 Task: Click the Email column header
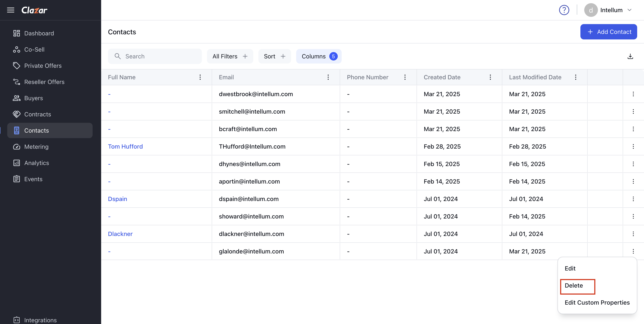pyautogui.click(x=226, y=77)
